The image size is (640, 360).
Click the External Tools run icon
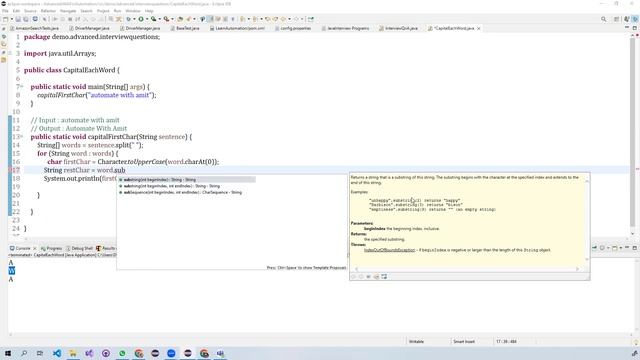pyautogui.click(x=166, y=19)
